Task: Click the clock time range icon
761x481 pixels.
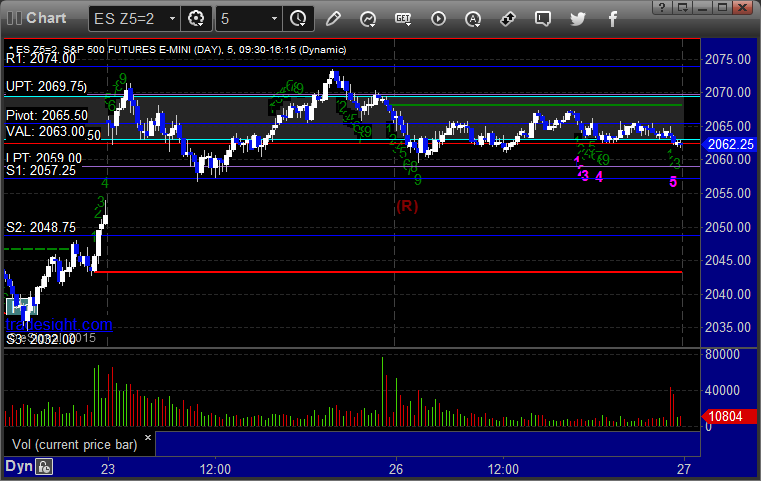Action: (298, 19)
